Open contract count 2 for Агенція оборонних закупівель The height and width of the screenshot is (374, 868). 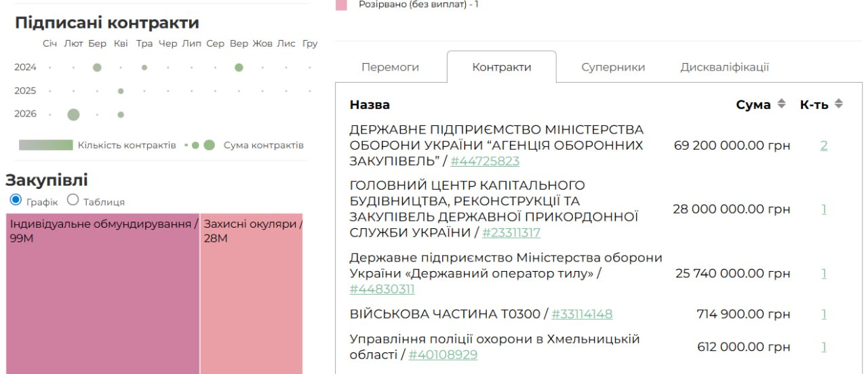click(824, 146)
